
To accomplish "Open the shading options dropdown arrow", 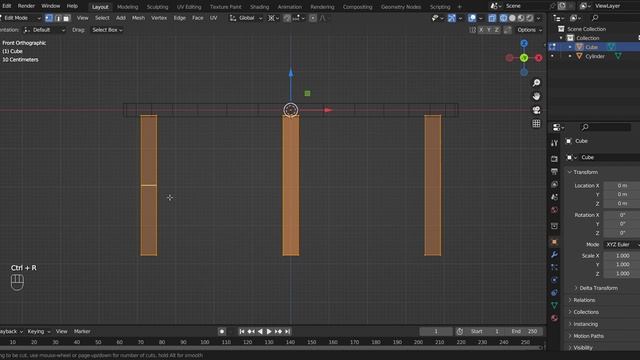I will [x=538, y=18].
